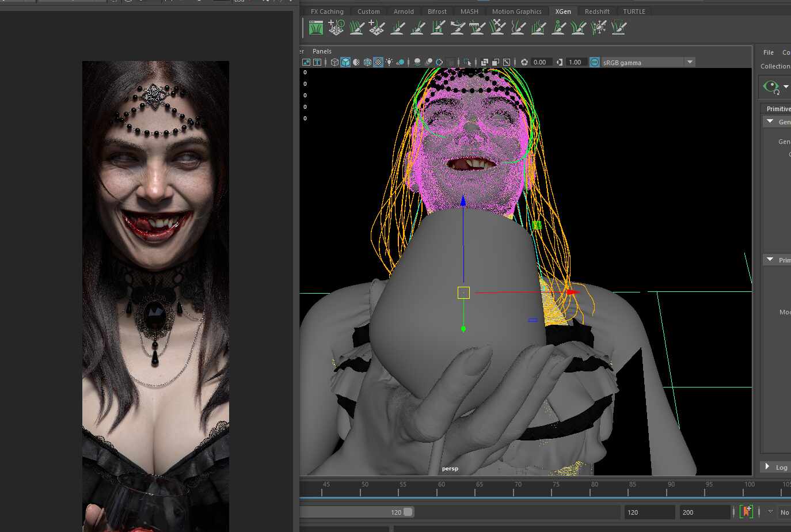Click the XGen snowflake freeze brush icon

(599, 27)
